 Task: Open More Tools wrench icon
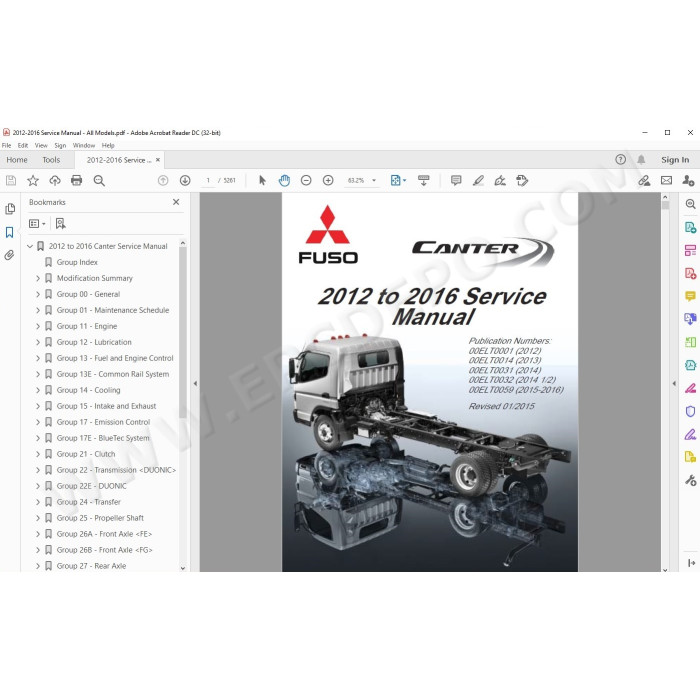coord(690,480)
